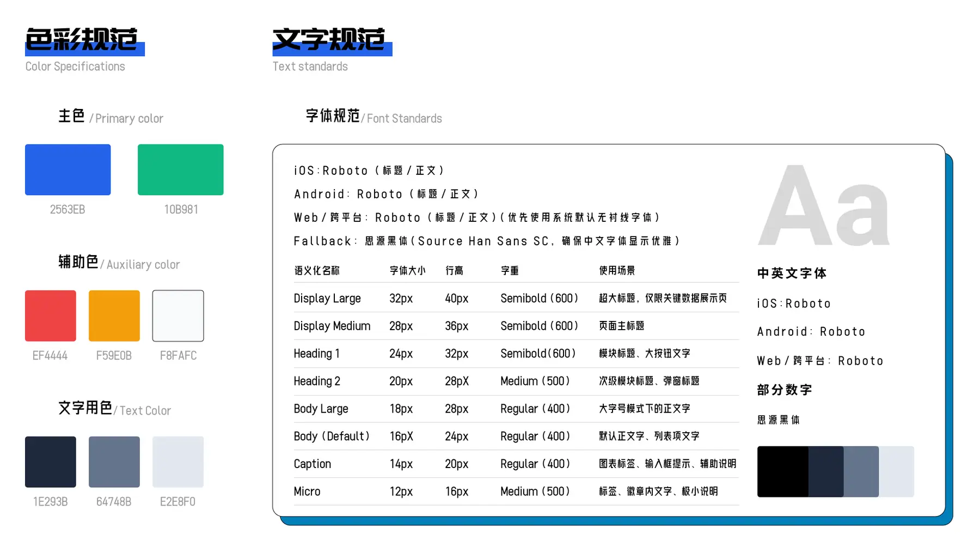Select the hex code EF4444 text
The width and height of the screenshot is (980, 552).
click(50, 355)
